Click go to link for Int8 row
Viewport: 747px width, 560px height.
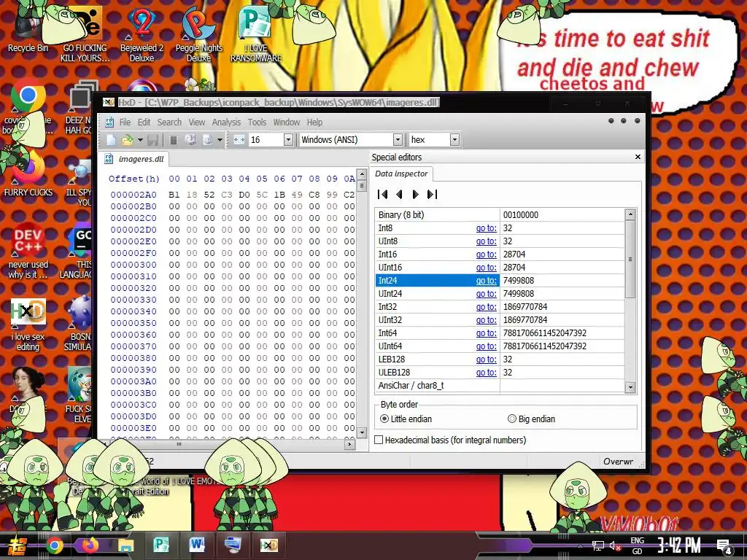486,228
